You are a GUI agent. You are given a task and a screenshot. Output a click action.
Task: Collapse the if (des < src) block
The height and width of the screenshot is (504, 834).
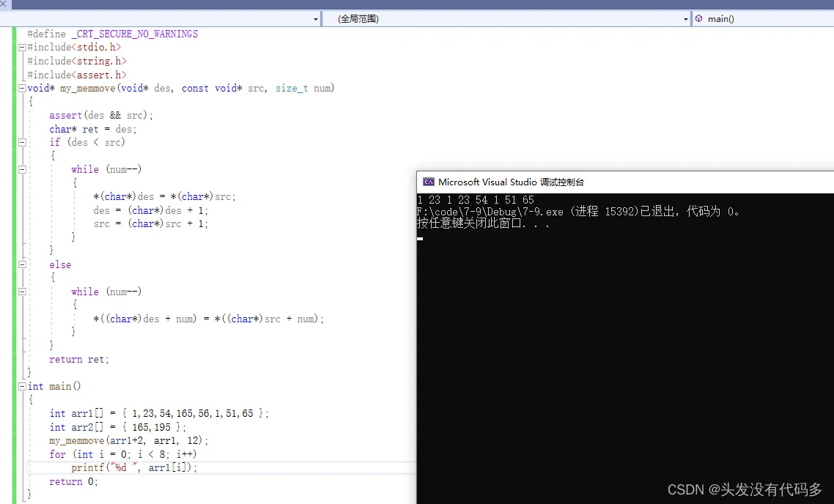[22, 142]
